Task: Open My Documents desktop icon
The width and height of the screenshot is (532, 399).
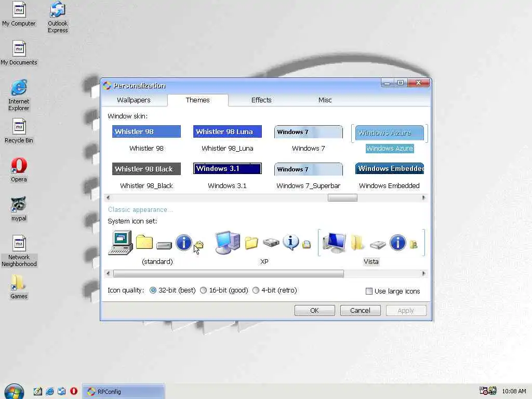Action: 19,53
